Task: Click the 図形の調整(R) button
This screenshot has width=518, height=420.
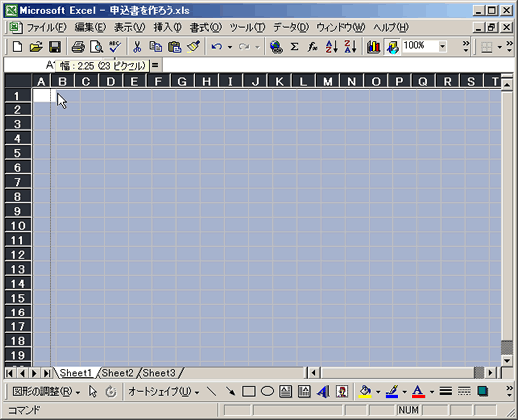Action: 46,392
